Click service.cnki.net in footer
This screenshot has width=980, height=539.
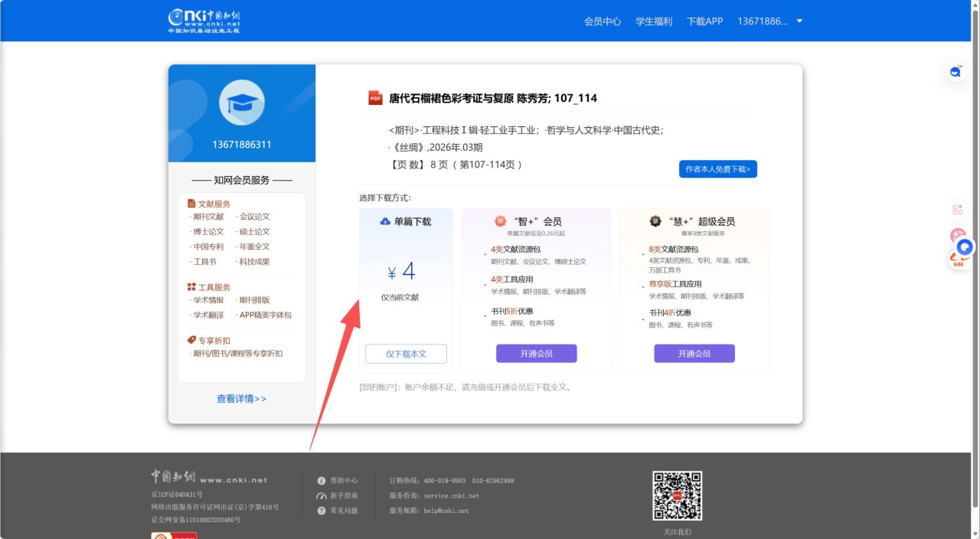click(451, 495)
